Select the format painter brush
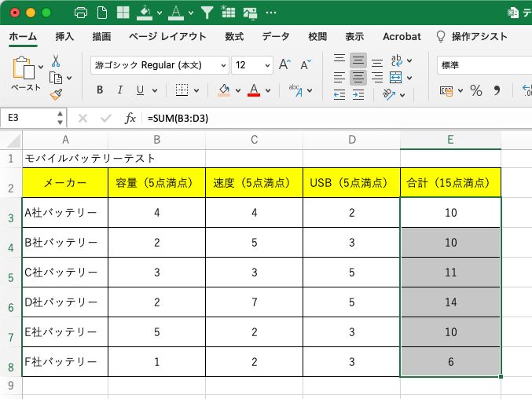 click(56, 94)
